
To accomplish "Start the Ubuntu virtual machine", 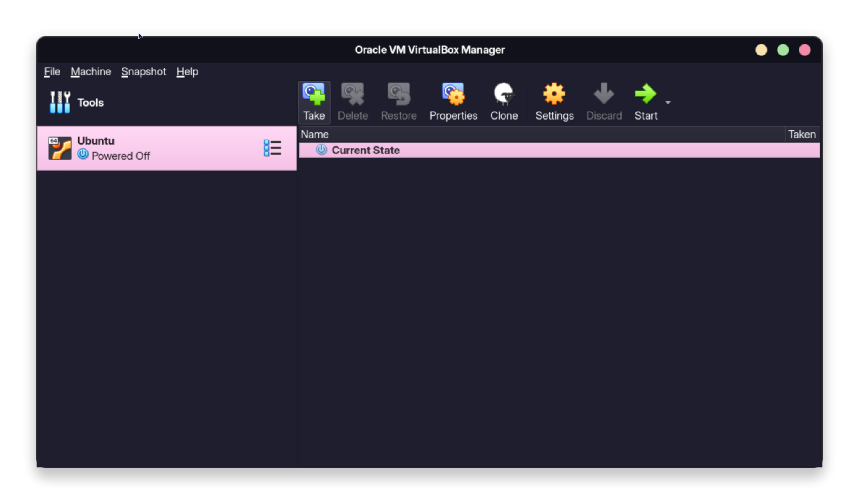I will tap(645, 101).
